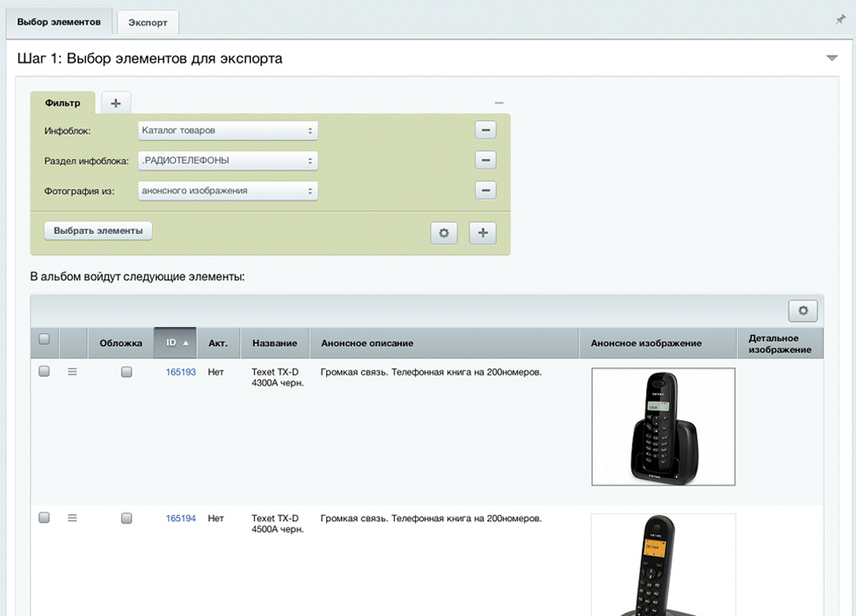Open row menu for item 165194
The height and width of the screenshot is (616, 857).
coord(72,518)
